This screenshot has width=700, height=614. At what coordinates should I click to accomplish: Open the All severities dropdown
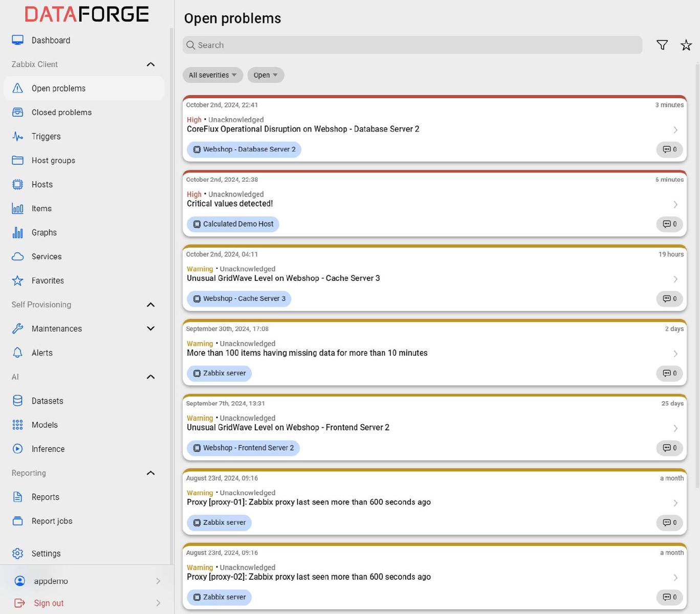pyautogui.click(x=212, y=75)
